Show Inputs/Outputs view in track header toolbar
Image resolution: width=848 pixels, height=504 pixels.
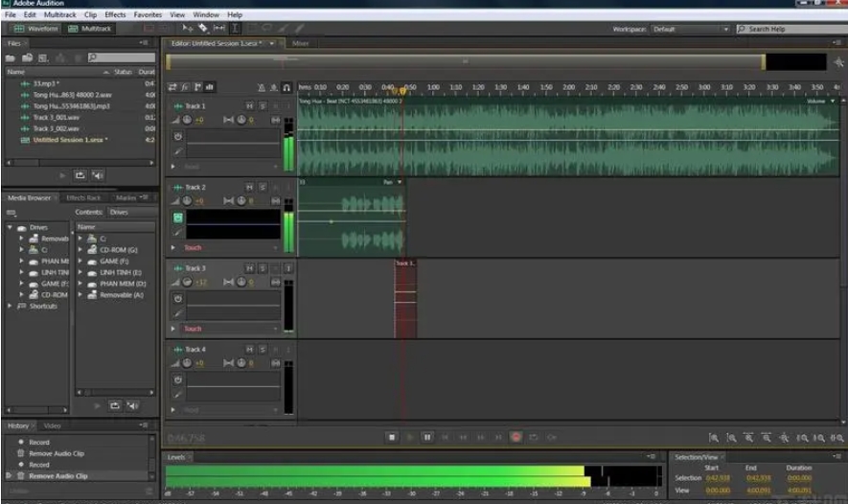[172, 87]
